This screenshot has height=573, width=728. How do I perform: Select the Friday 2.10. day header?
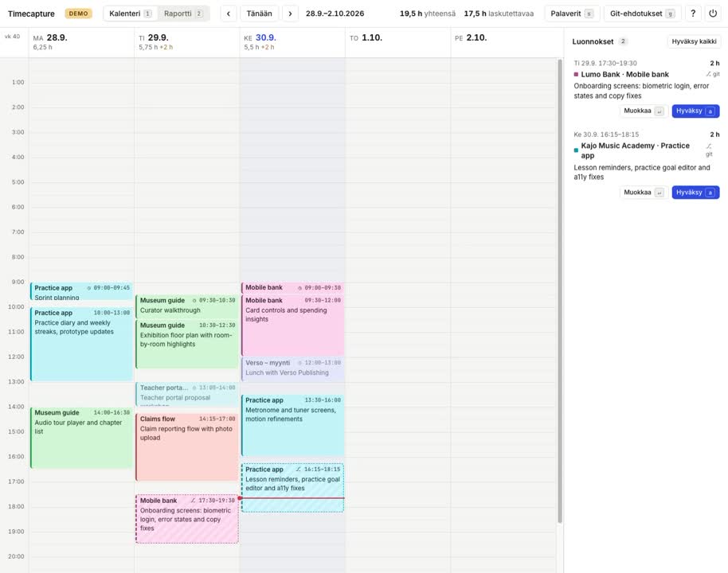[503, 41]
